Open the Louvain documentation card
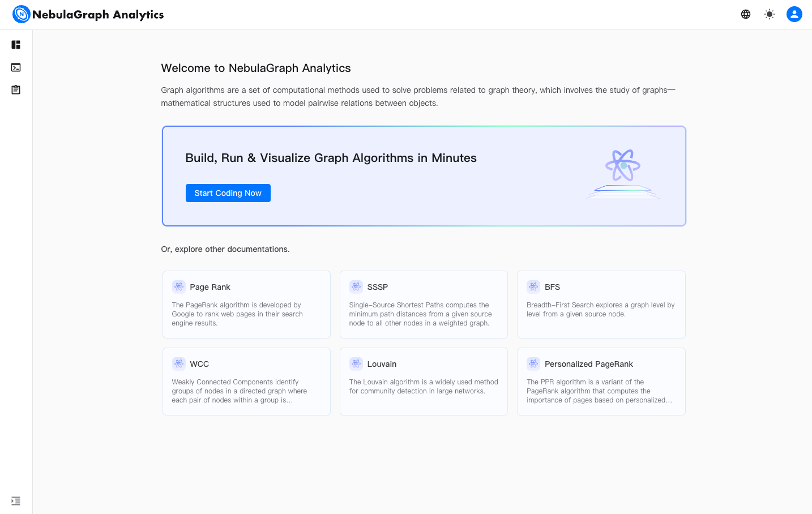 tap(424, 382)
